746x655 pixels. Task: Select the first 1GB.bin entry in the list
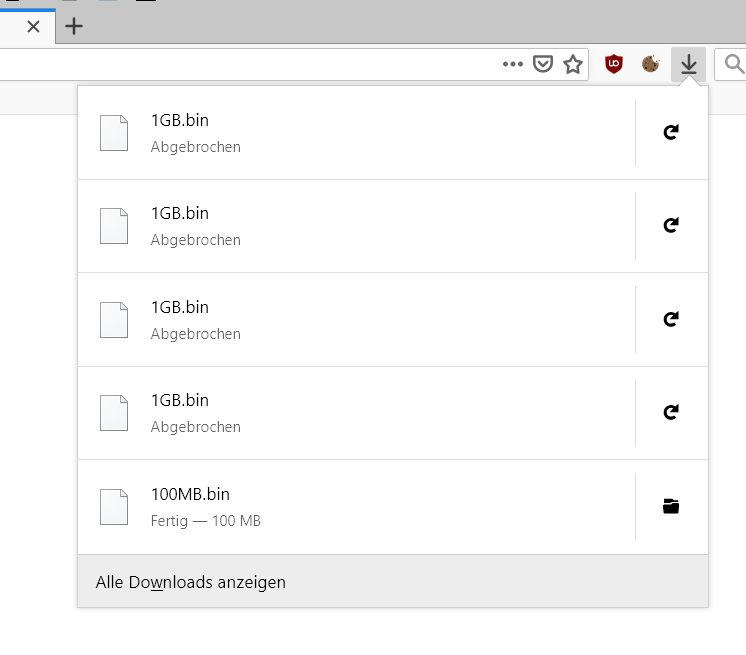coord(350,132)
